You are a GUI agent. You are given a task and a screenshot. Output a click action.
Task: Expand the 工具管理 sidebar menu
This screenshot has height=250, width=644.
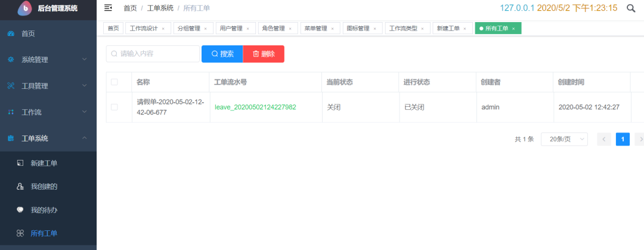click(x=84, y=86)
